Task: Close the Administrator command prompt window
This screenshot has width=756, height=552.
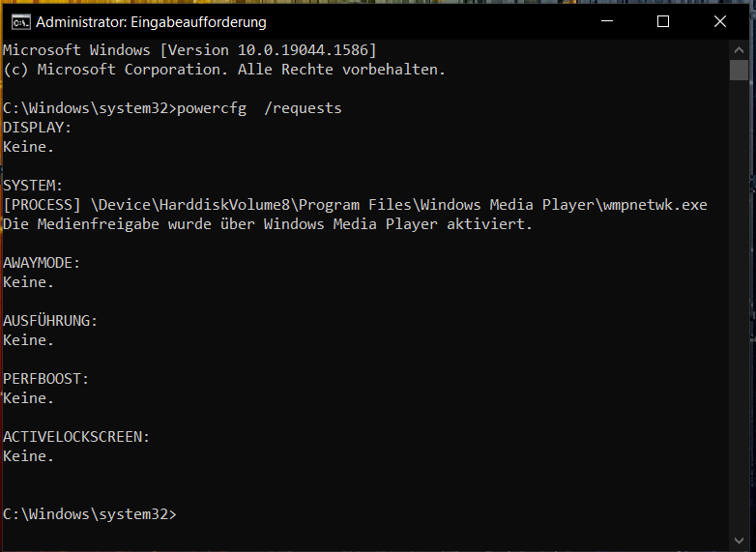Action: [720, 21]
